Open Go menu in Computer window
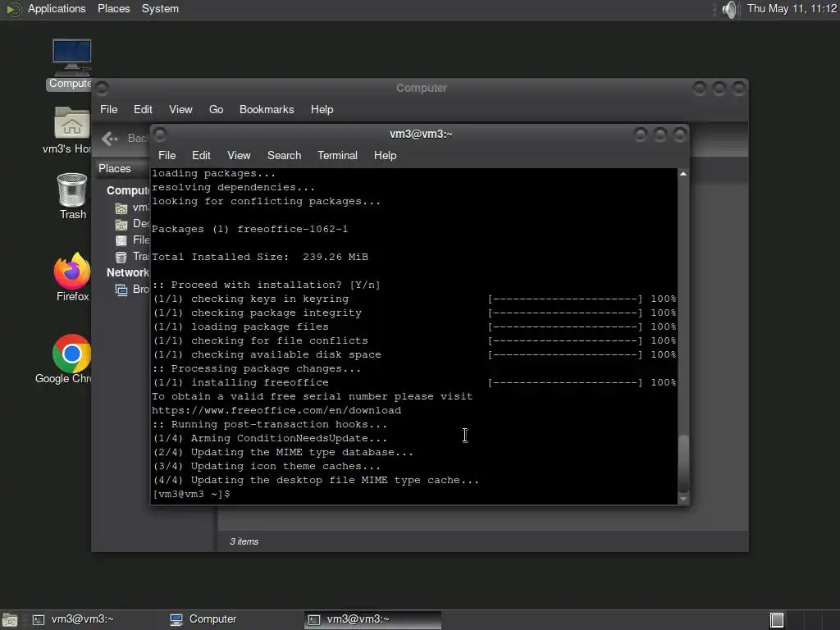 point(216,109)
